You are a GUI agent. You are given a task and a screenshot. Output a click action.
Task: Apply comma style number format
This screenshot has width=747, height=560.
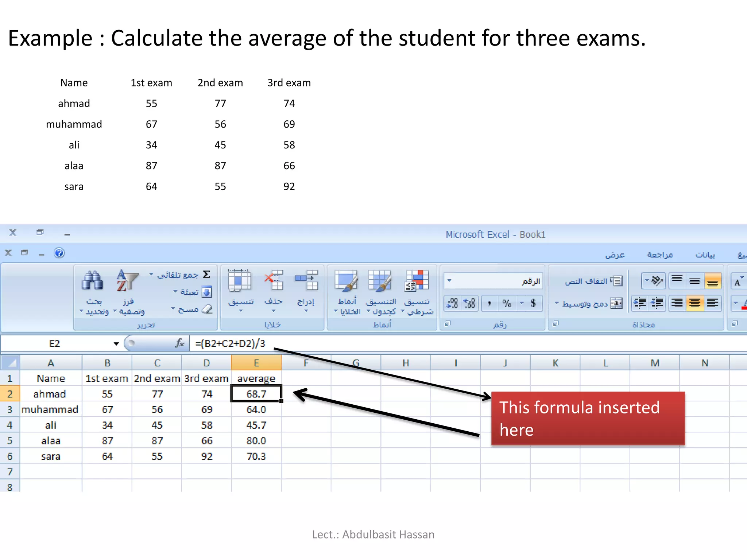pos(489,303)
